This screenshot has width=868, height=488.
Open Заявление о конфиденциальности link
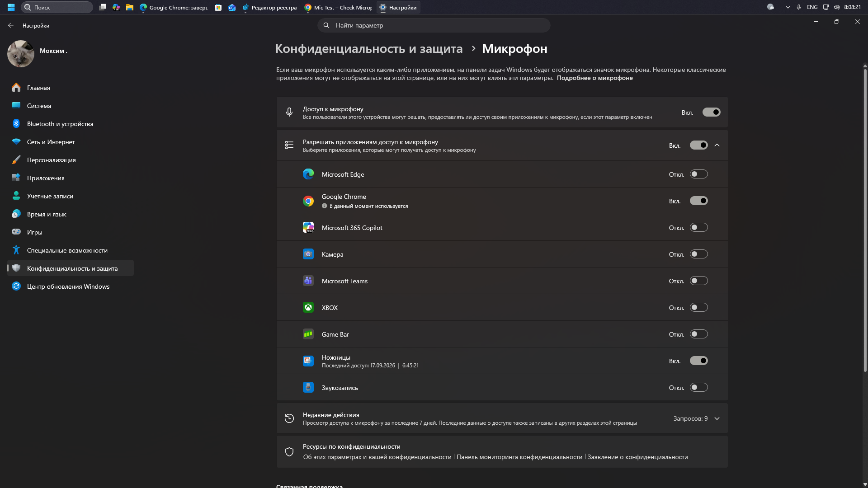click(637, 457)
